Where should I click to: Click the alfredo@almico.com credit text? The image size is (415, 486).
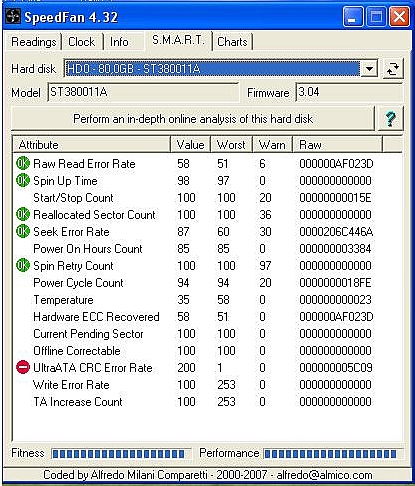tap(324, 475)
